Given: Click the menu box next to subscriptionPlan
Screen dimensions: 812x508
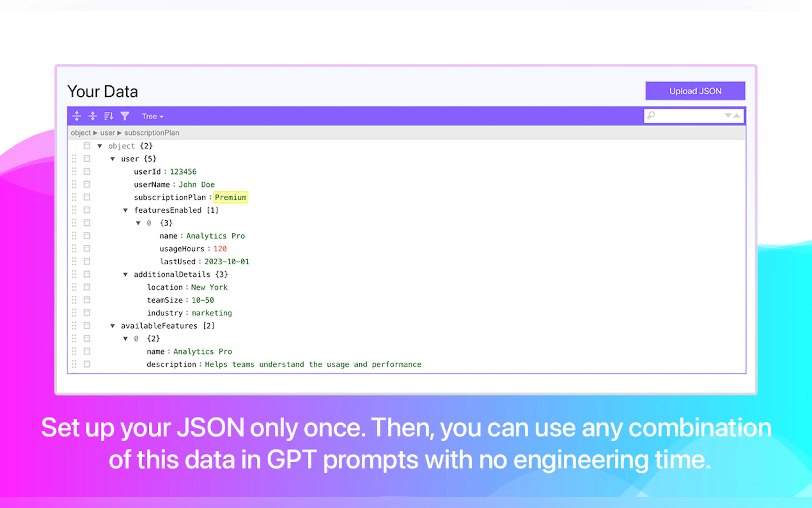Looking at the screenshot, I should pyautogui.click(x=87, y=197).
